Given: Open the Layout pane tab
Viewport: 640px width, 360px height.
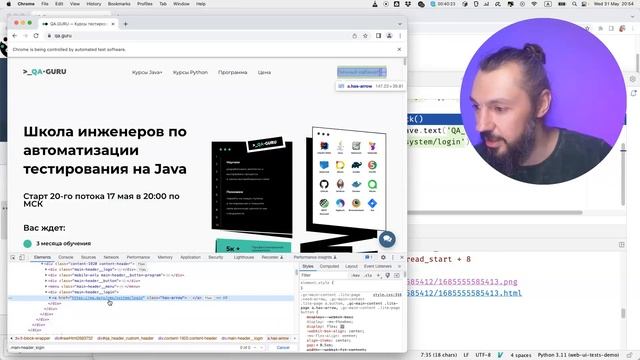Looking at the screenshot, I should [x=351, y=267].
